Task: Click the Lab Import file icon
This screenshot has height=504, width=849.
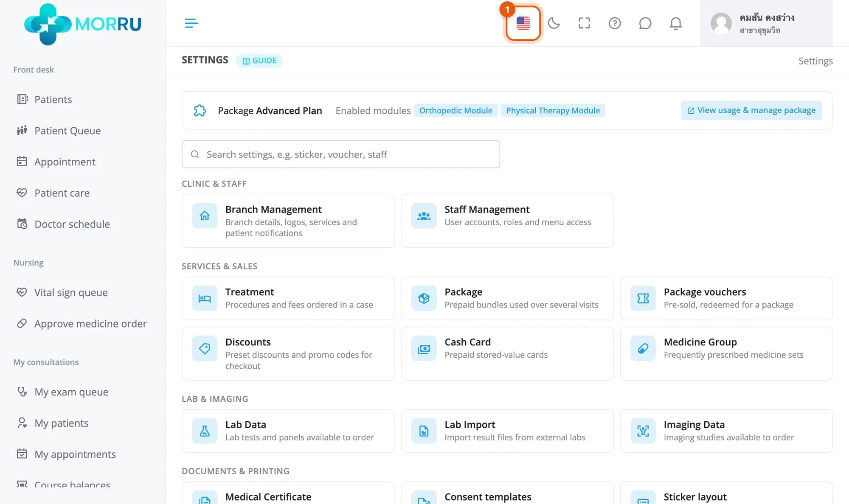Action: coord(424,431)
